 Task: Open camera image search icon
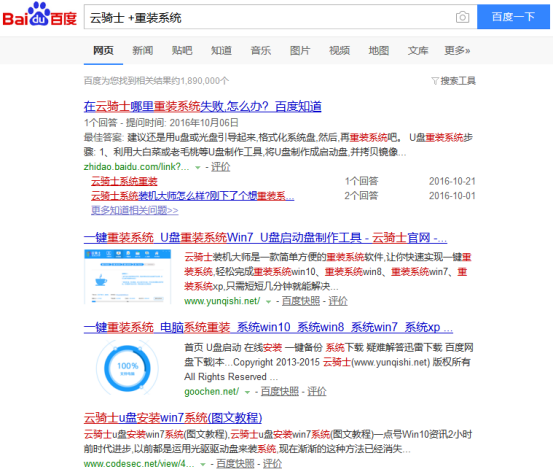click(462, 17)
